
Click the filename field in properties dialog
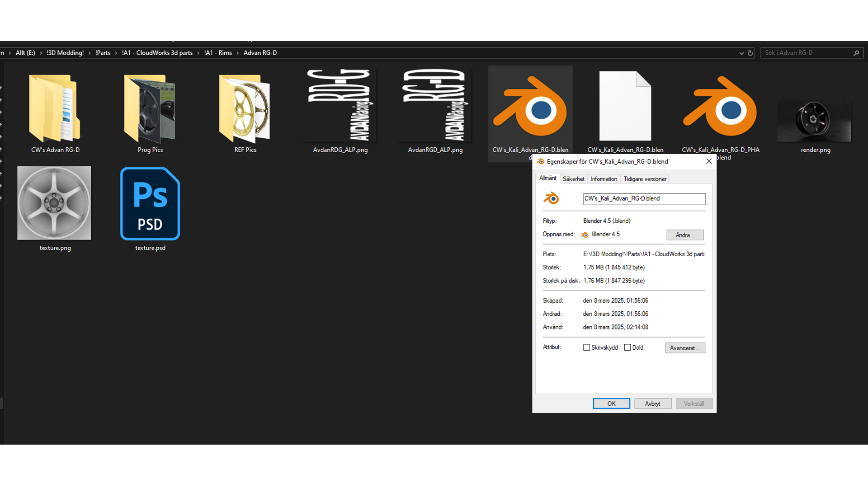click(x=644, y=199)
